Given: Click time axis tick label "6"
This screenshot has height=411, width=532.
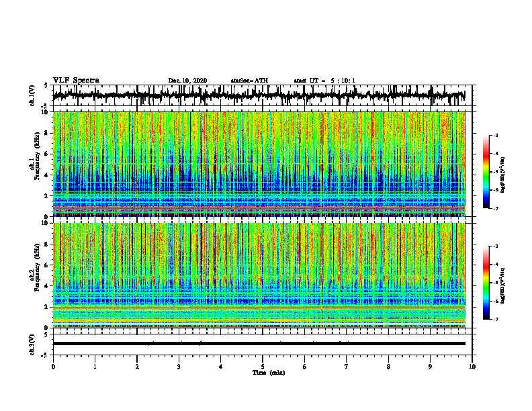Looking at the screenshot, I should (305, 367).
